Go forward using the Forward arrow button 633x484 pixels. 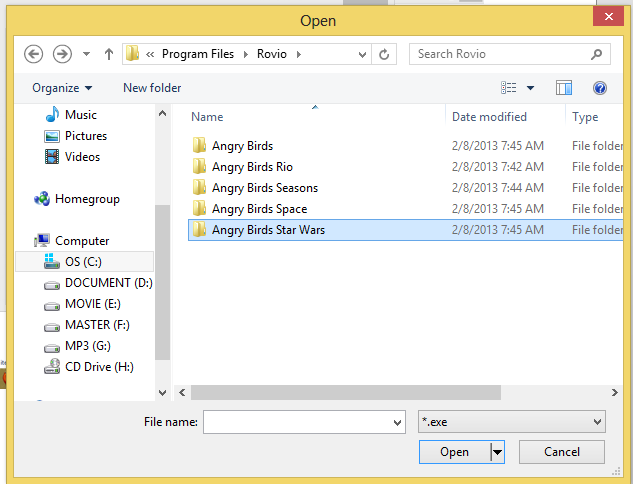click(x=63, y=54)
